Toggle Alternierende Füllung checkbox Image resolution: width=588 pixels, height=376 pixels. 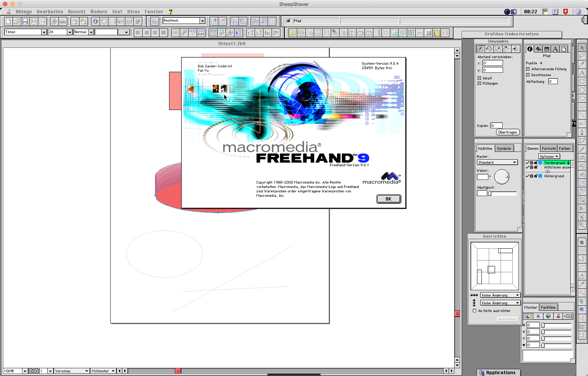(x=528, y=69)
